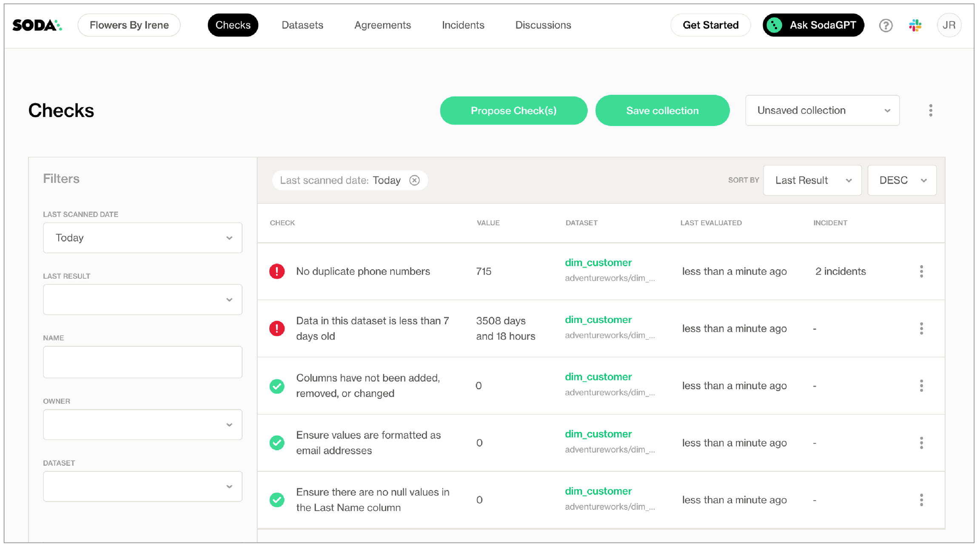This screenshot has height=547, width=980.
Task: Open the JR user avatar menu
Action: pyautogui.click(x=949, y=26)
